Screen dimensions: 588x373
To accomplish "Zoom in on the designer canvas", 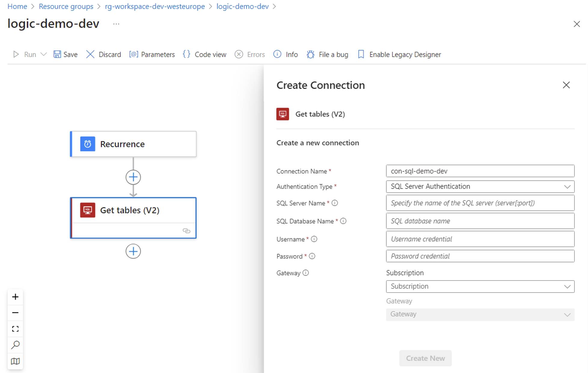I will click(x=15, y=297).
